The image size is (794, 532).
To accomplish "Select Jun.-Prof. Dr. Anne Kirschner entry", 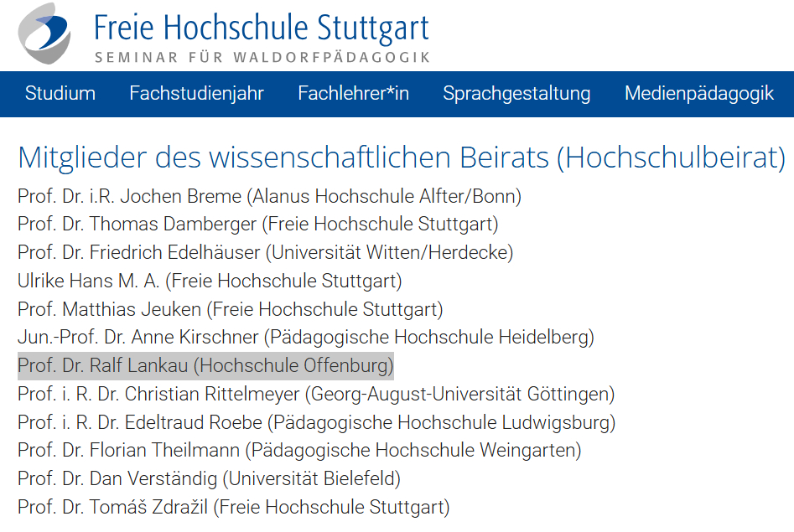I will [305, 338].
